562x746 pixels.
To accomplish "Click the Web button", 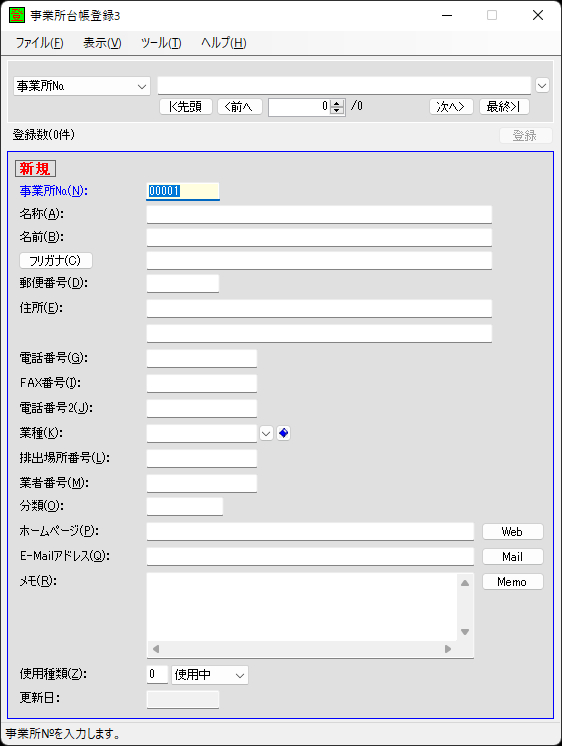I will (x=513, y=531).
